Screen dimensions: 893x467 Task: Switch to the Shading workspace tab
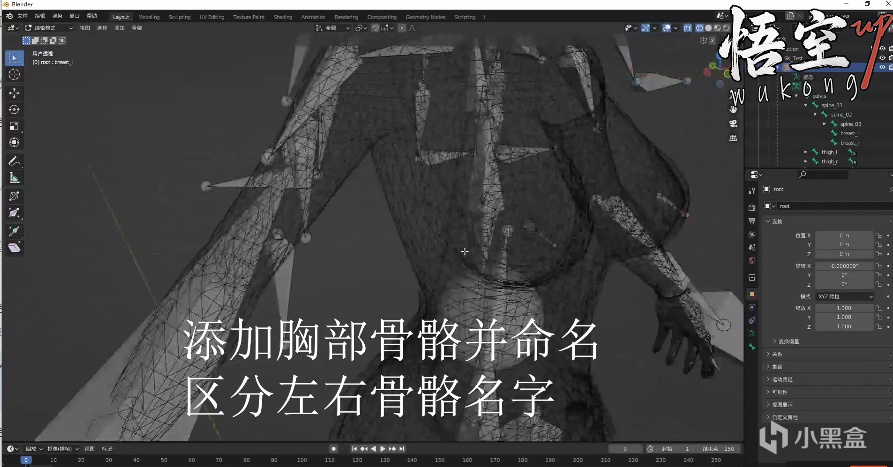(282, 17)
